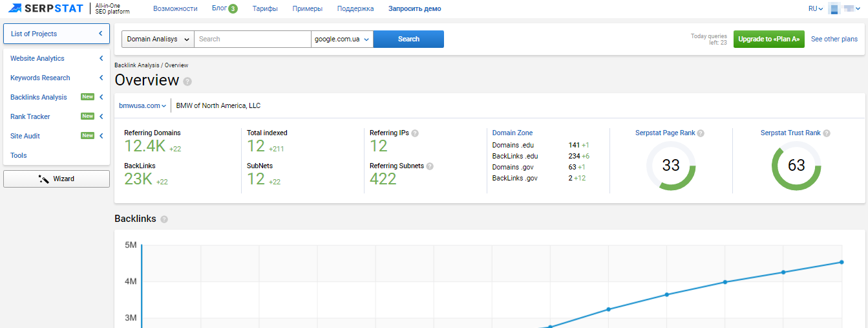This screenshot has width=868, height=328.
Task: Click the 5M axis label
Action: coord(131,245)
